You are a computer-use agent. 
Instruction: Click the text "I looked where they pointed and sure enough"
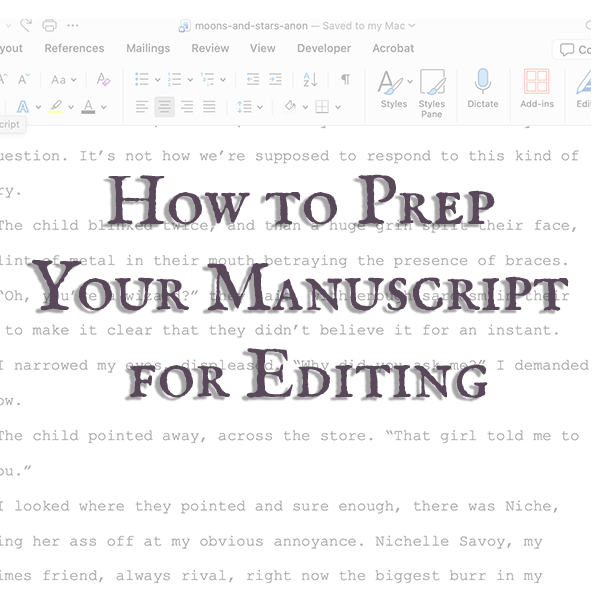click(199, 506)
